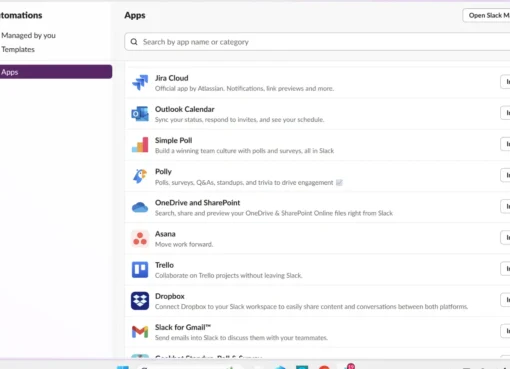510x369 pixels.
Task: Open Managed by you in sidebar
Action: tap(28, 35)
